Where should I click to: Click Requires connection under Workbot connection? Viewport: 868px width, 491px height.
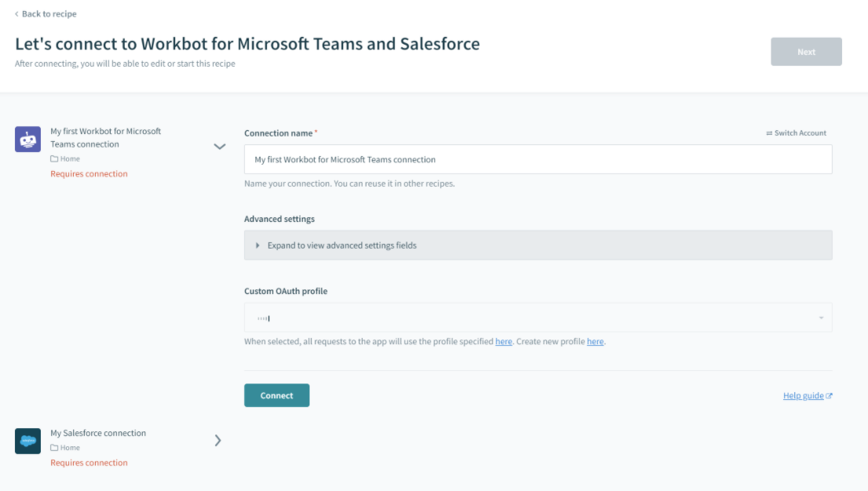89,174
